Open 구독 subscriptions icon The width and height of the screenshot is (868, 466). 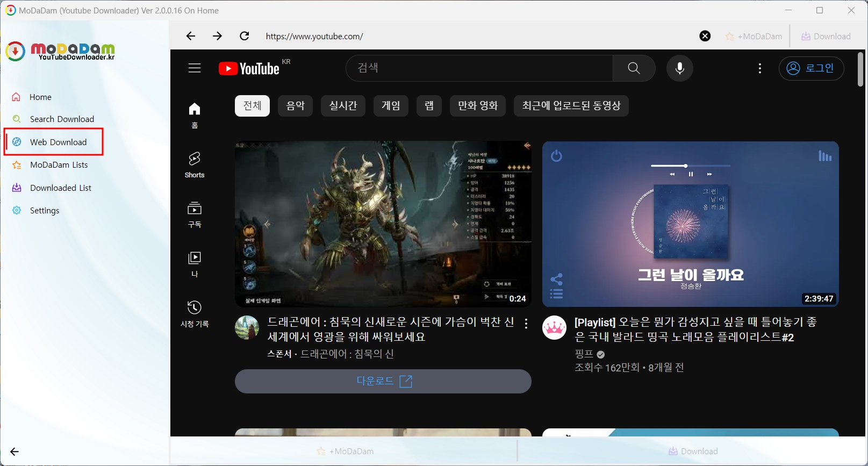pyautogui.click(x=195, y=214)
